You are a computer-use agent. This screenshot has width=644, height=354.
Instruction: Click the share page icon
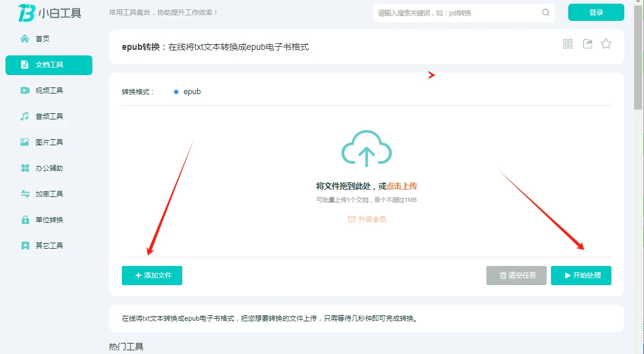(587, 44)
